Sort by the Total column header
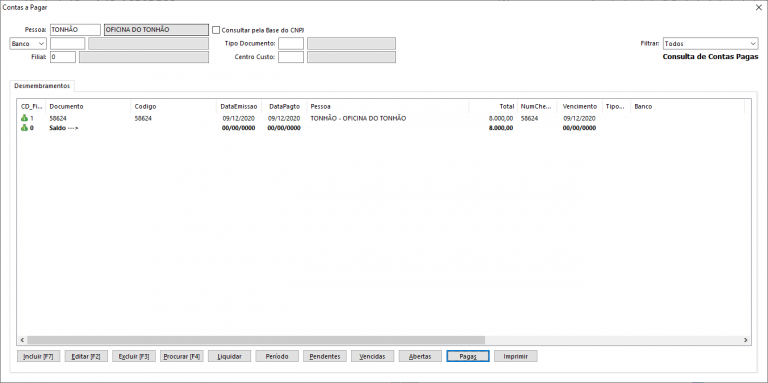The width and height of the screenshot is (768, 383). coord(493,106)
